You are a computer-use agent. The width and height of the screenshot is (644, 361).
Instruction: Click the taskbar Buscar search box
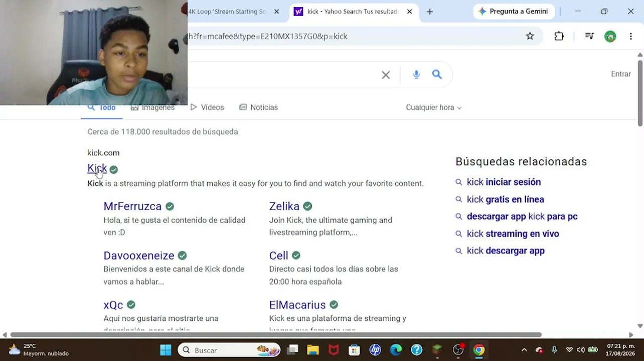point(229,350)
